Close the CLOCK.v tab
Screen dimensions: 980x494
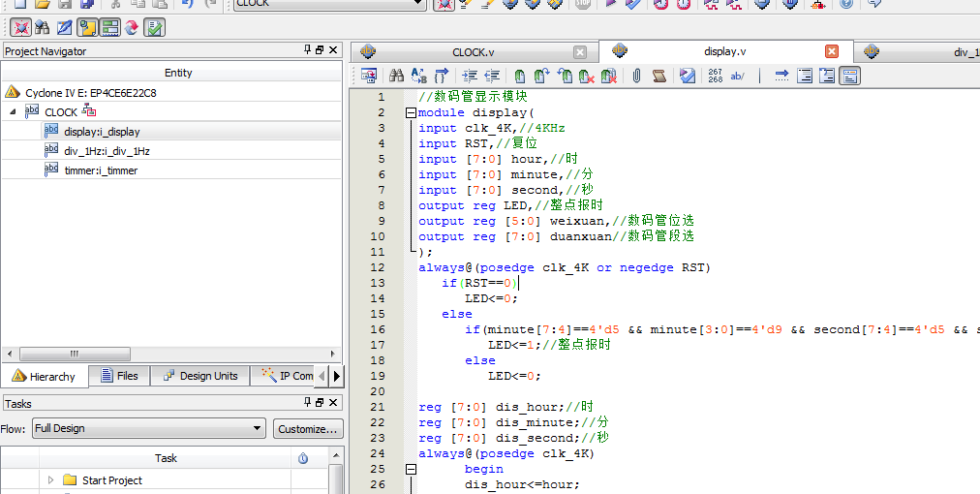click(x=580, y=52)
